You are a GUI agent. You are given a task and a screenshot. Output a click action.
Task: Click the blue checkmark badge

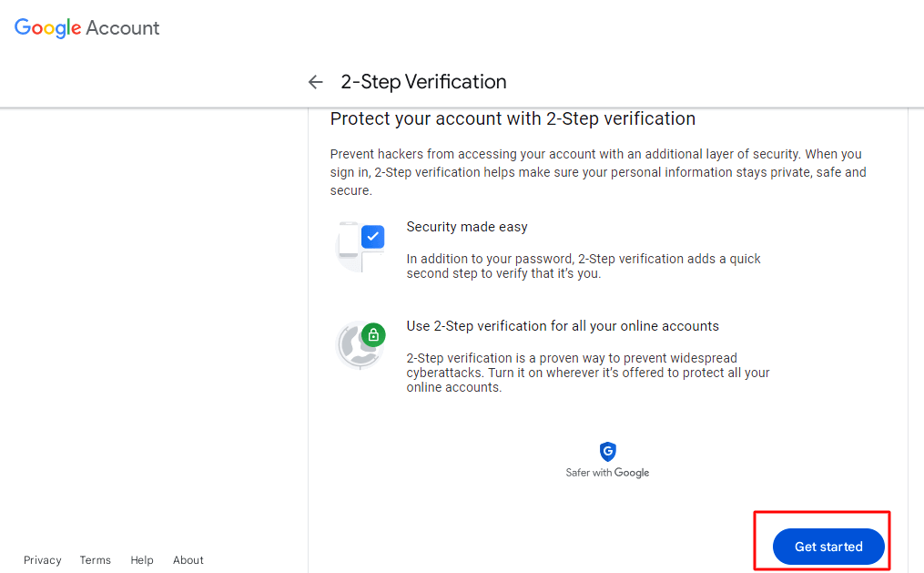(x=372, y=237)
